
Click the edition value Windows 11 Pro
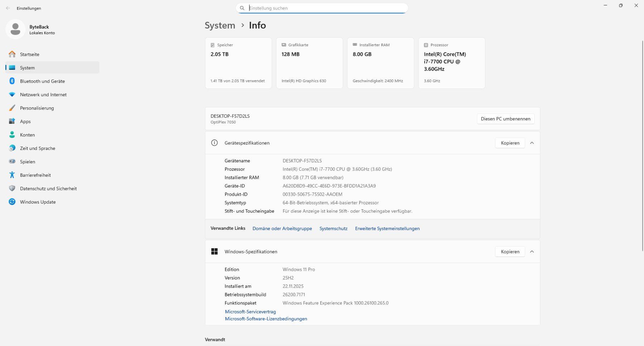point(299,269)
